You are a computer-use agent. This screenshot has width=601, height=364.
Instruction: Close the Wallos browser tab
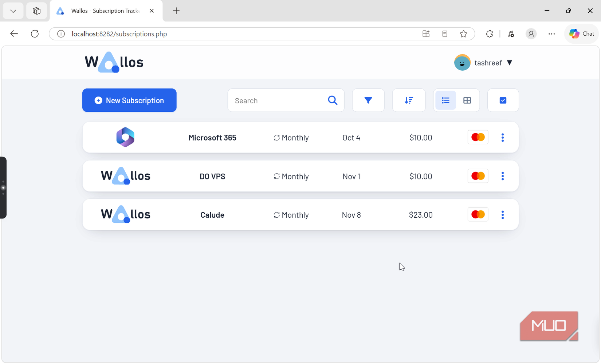[x=152, y=11]
